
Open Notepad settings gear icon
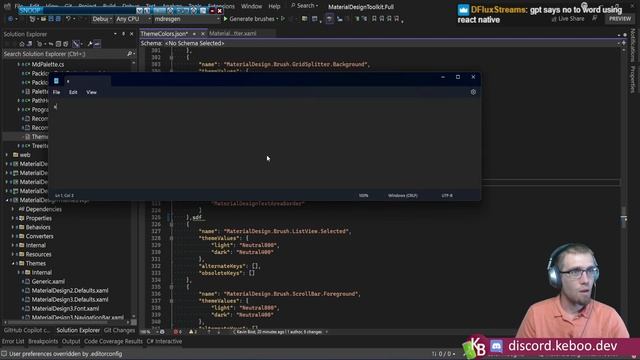(x=473, y=92)
